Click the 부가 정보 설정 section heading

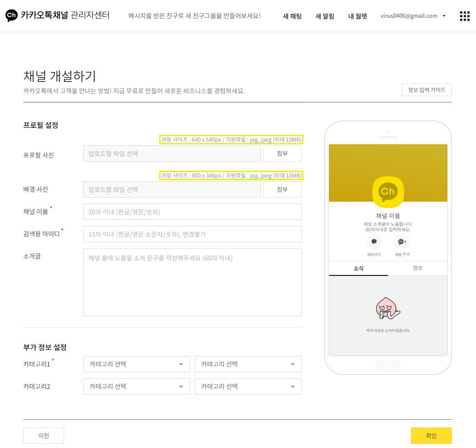point(45,347)
